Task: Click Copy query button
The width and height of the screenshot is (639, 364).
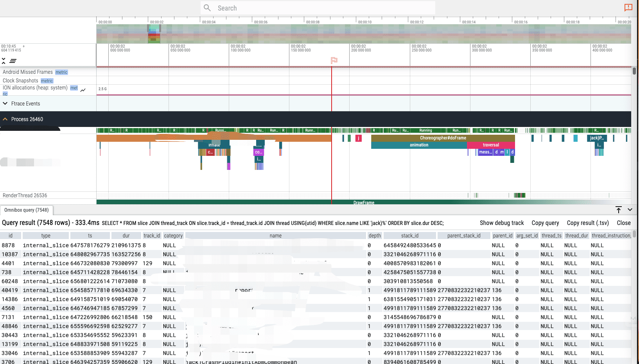Action: [545, 223]
